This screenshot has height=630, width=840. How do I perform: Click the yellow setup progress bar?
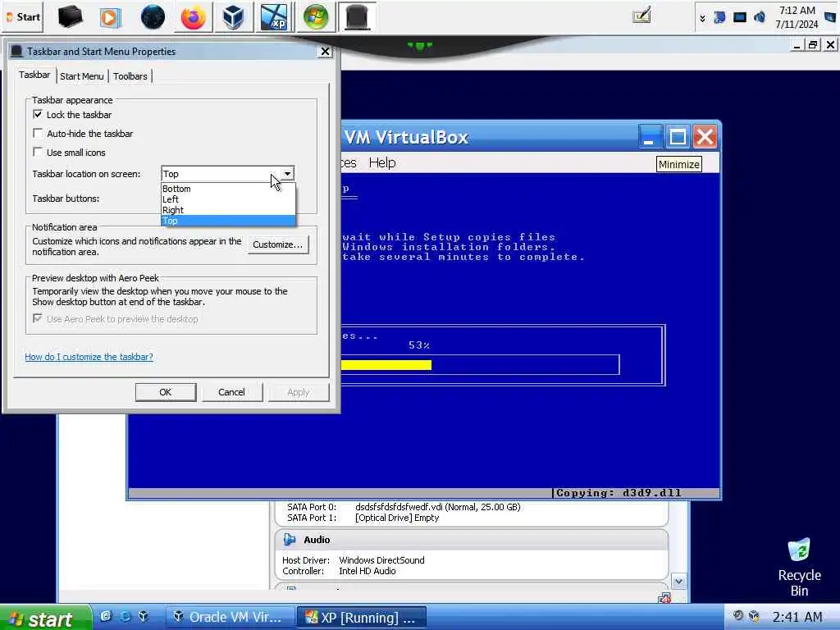386,365
